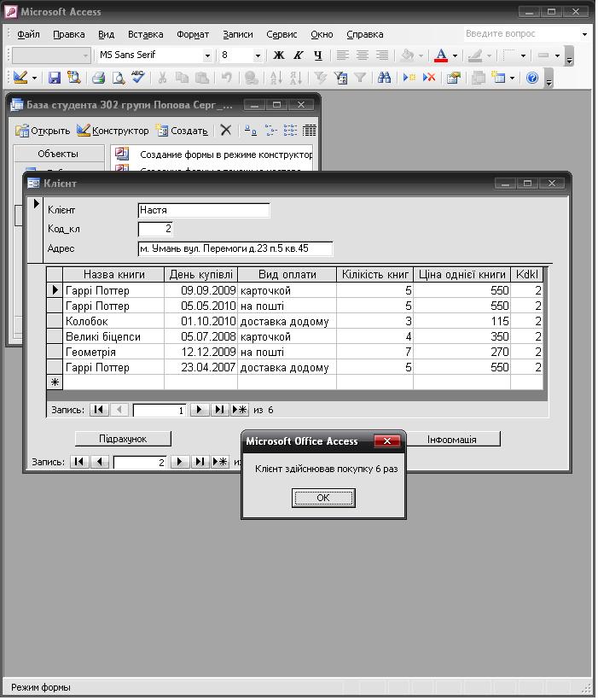Viewport: 598px width, 700px height.
Task: Click the line color pencil icon
Action: (475, 55)
